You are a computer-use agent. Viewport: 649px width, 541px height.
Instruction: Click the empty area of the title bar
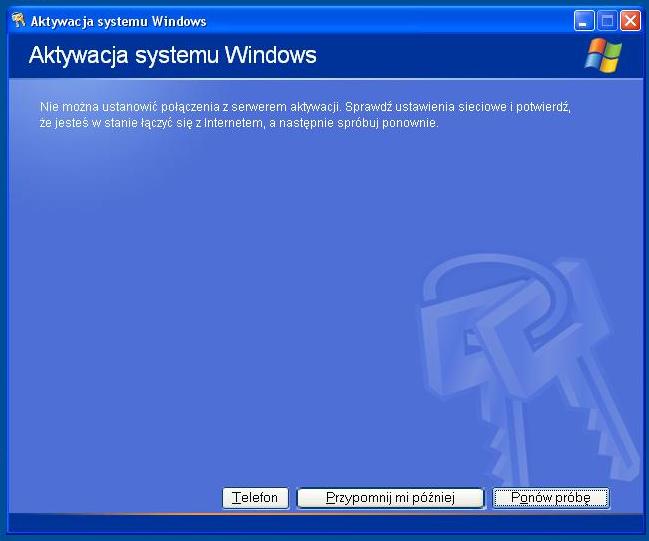pos(400,20)
